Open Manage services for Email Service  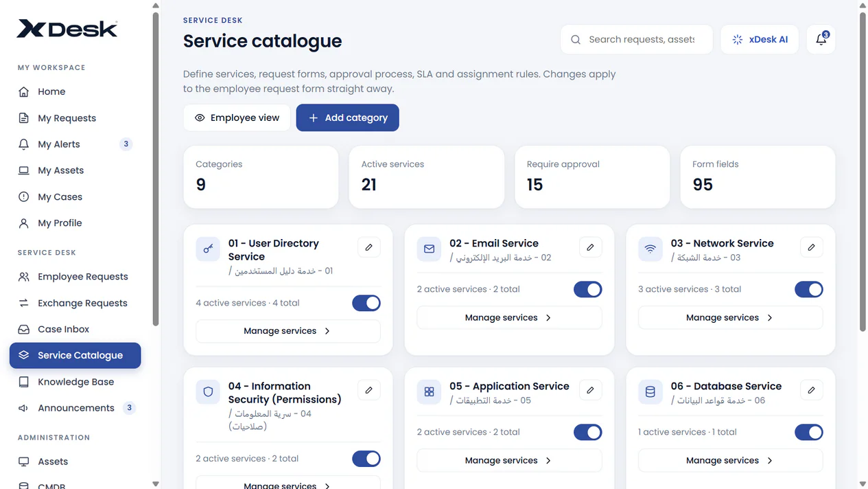[x=509, y=318]
